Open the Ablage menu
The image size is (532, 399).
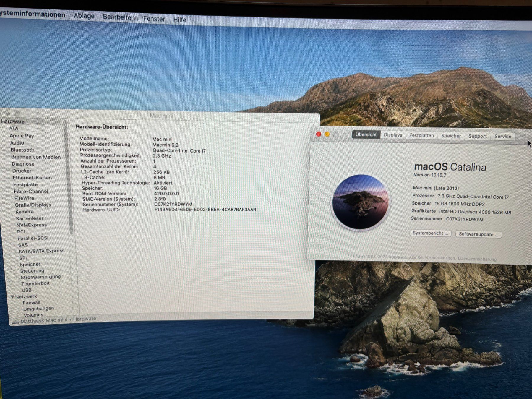click(x=84, y=16)
